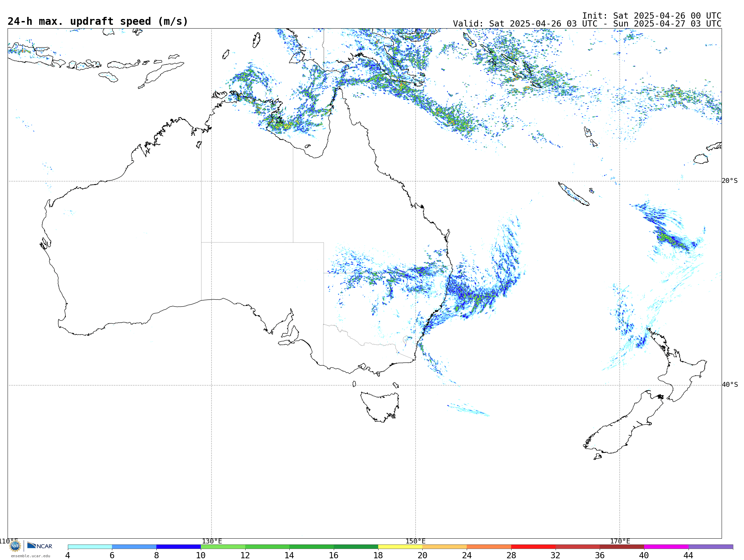
Task: Select the orange 24-28 color segment
Action: coord(489,547)
